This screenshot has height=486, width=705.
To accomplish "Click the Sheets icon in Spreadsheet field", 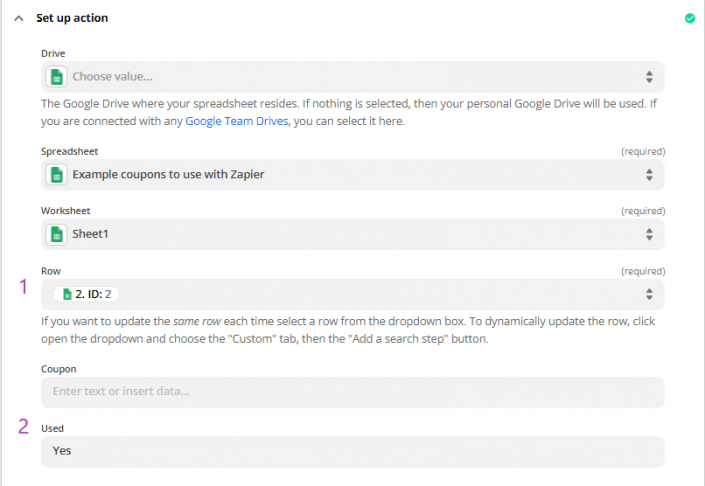I will click(57, 174).
